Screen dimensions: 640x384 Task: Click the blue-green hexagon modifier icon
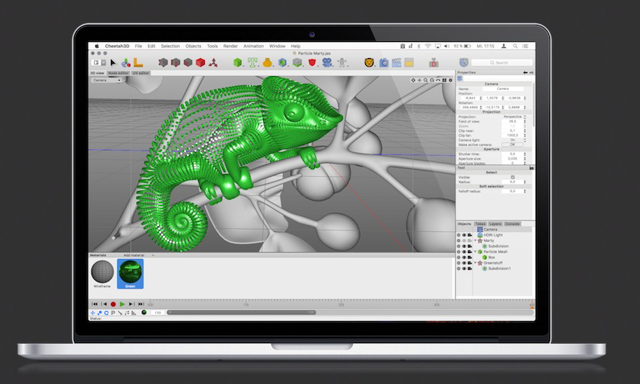coord(282,62)
